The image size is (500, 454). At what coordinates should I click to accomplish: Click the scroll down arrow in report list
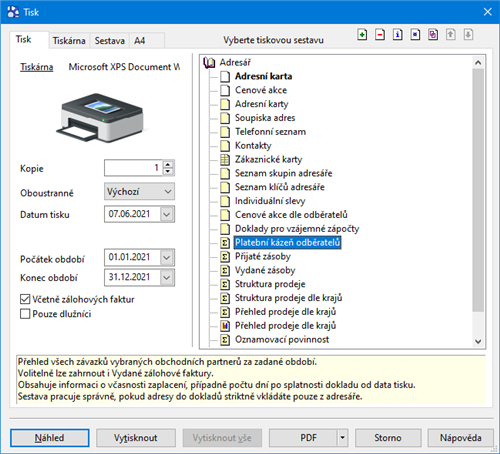pos(478,341)
